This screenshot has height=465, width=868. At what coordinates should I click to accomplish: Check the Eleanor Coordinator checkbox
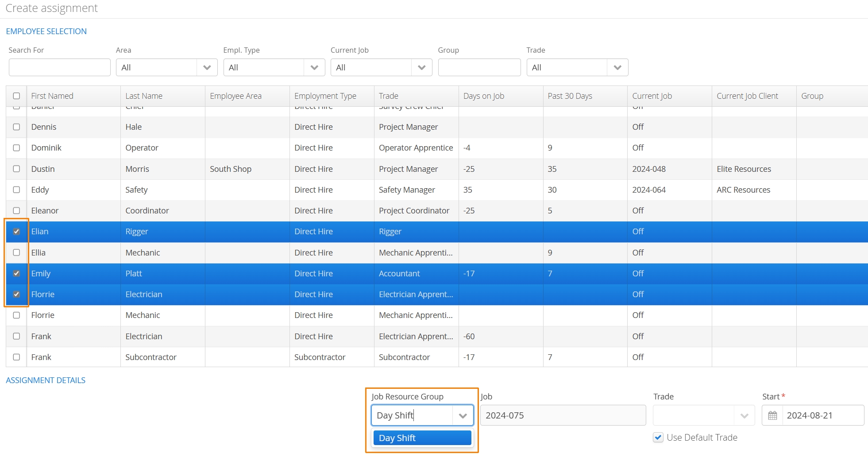click(16, 211)
